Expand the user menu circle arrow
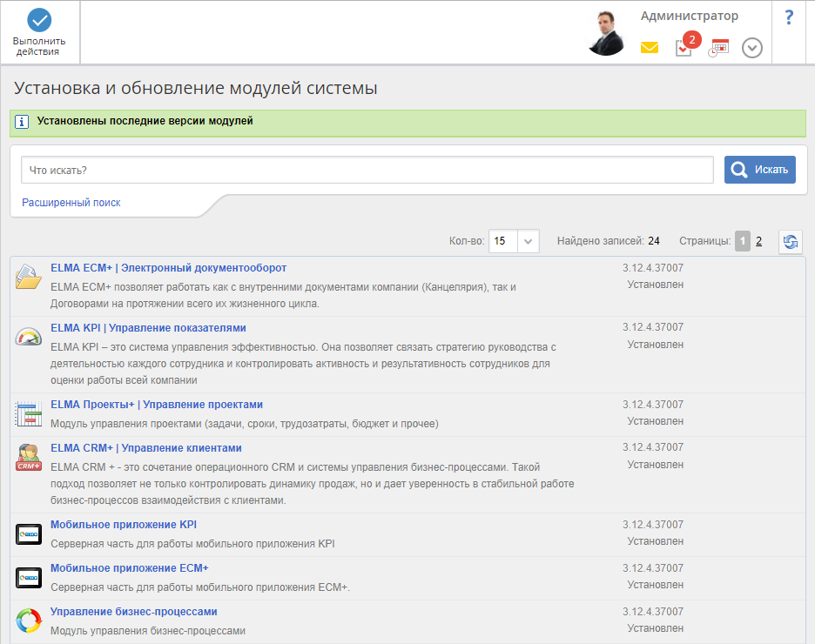The image size is (815, 644). pos(751,48)
